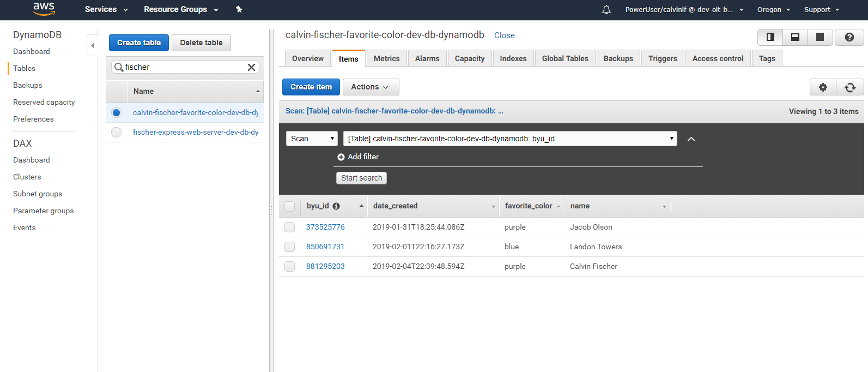
Task: Open DAX Clusters in the sidebar
Action: coord(27,177)
